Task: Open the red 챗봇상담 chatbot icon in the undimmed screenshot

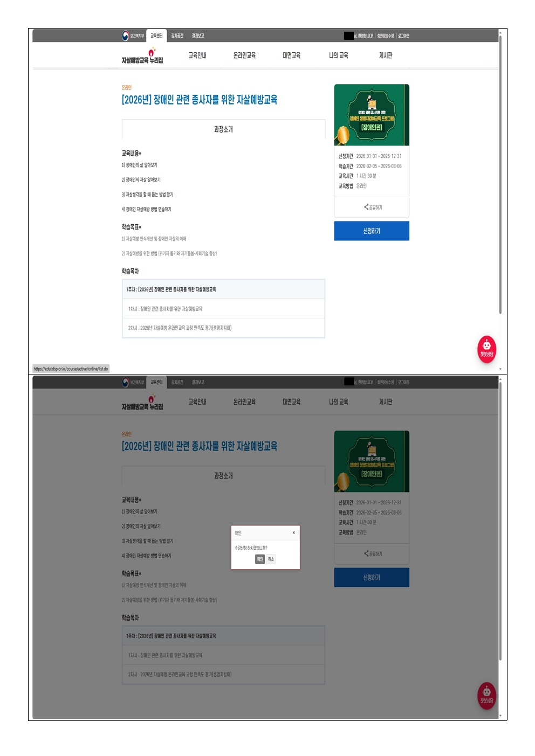Action: pyautogui.click(x=486, y=349)
